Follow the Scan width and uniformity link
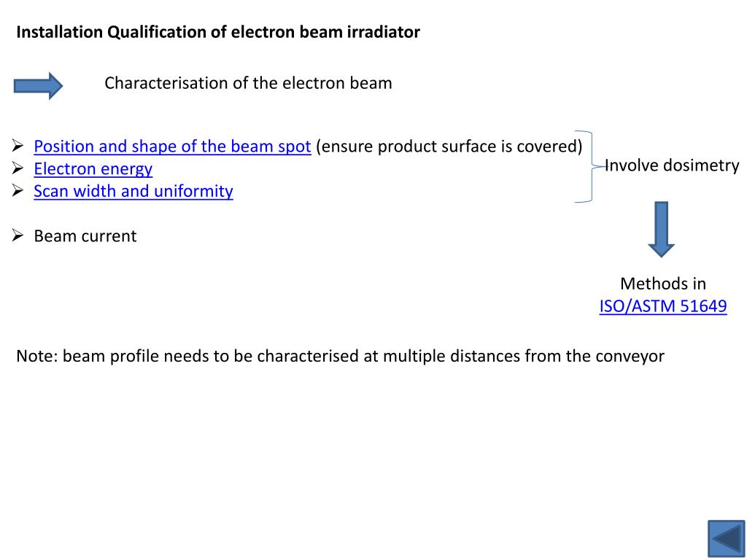Screen dimensions: 747x560 click(133, 191)
